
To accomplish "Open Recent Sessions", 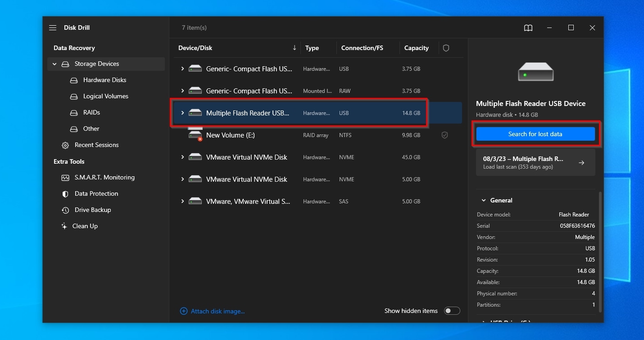I will pyautogui.click(x=97, y=145).
